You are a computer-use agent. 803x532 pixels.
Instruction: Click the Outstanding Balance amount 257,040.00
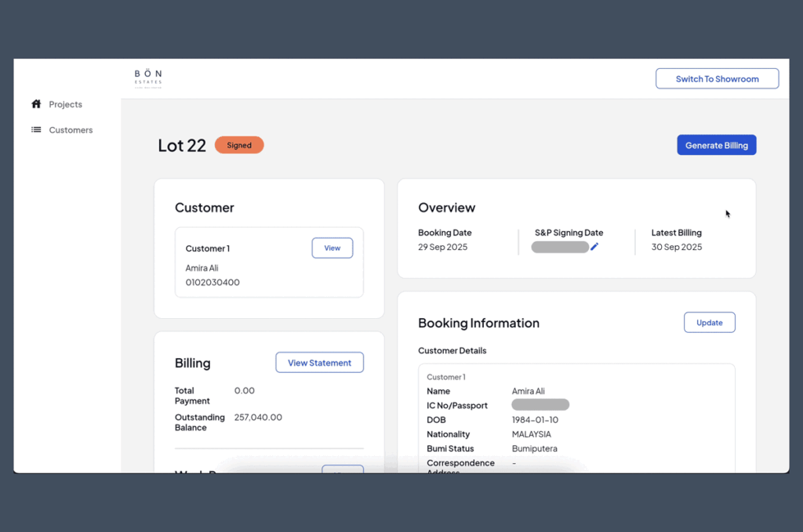click(258, 417)
